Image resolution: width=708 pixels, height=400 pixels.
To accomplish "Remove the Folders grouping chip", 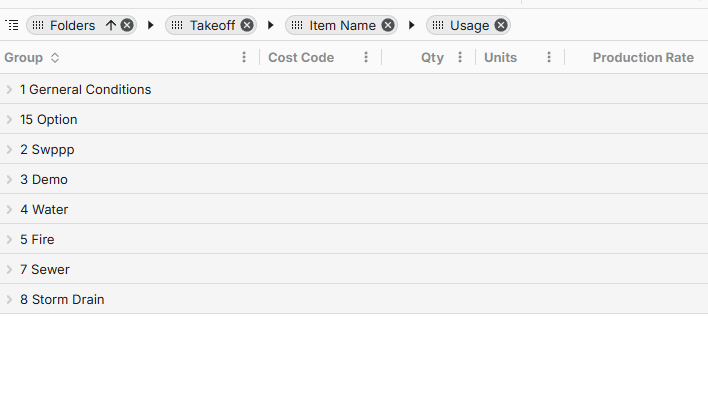I will (x=127, y=25).
